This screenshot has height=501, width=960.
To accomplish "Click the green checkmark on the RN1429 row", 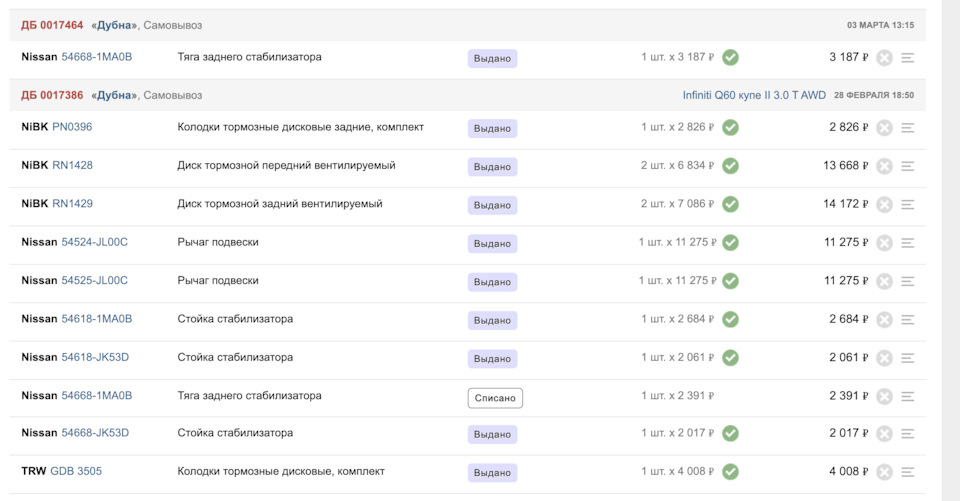I will coord(731,204).
